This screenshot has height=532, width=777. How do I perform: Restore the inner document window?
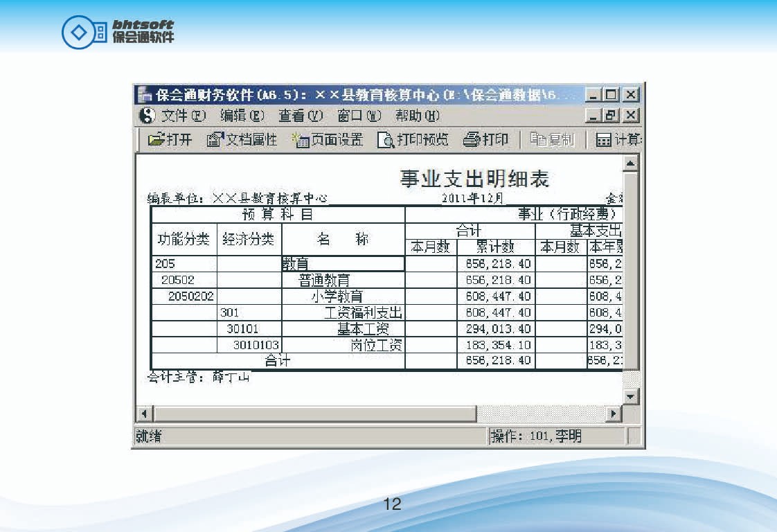click(612, 116)
